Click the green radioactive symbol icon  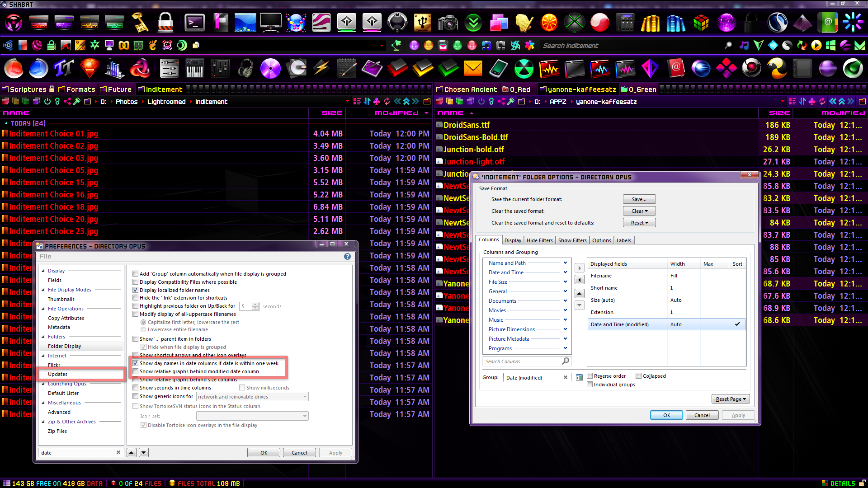click(x=524, y=69)
